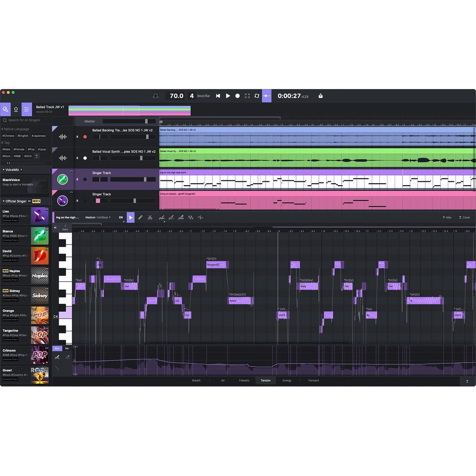Image resolution: width=476 pixels, height=476 pixels.
Task: Select the vibrato wave tool
Action: coord(191,218)
